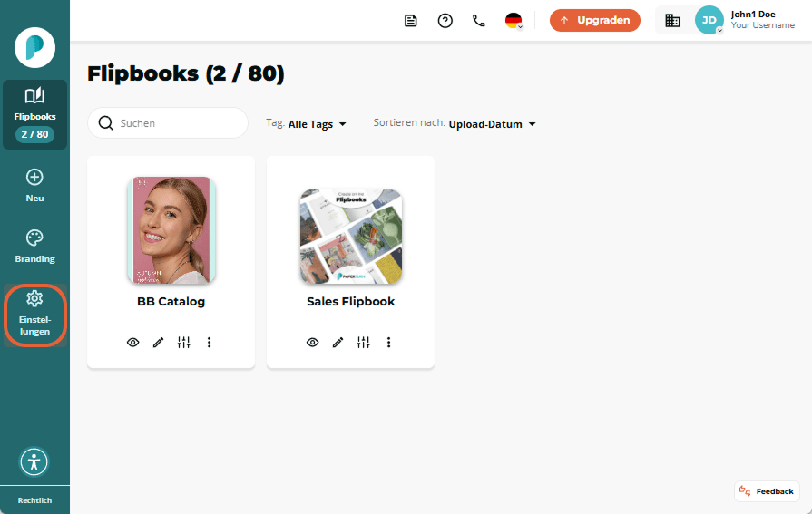Click the phone contact icon

coord(479,21)
